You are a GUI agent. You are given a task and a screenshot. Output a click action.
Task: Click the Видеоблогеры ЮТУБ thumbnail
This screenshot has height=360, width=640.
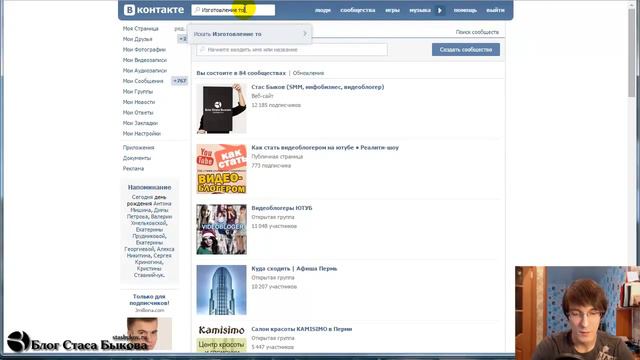point(221,229)
